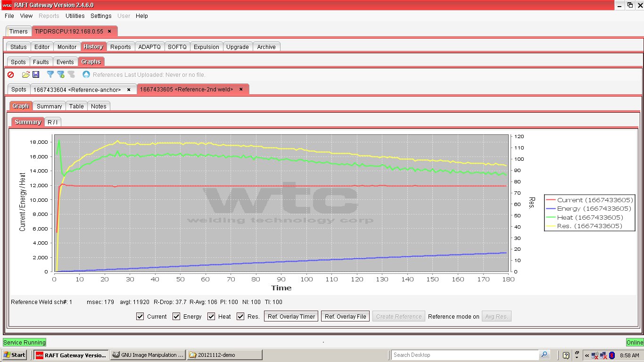The width and height of the screenshot is (644, 362).
Task: Click the Bluetooth tray icon
Action: point(612,355)
